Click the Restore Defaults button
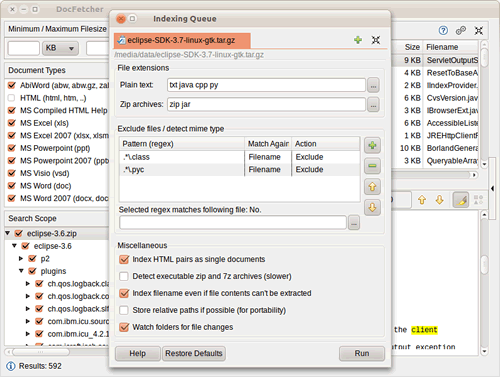The width and height of the screenshot is (500, 377). tap(194, 353)
